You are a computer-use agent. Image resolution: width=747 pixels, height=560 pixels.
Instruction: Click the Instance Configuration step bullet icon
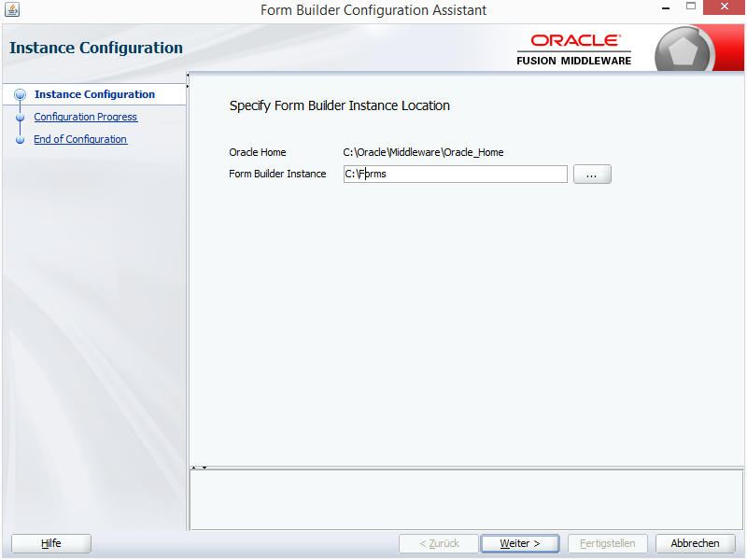click(x=20, y=95)
